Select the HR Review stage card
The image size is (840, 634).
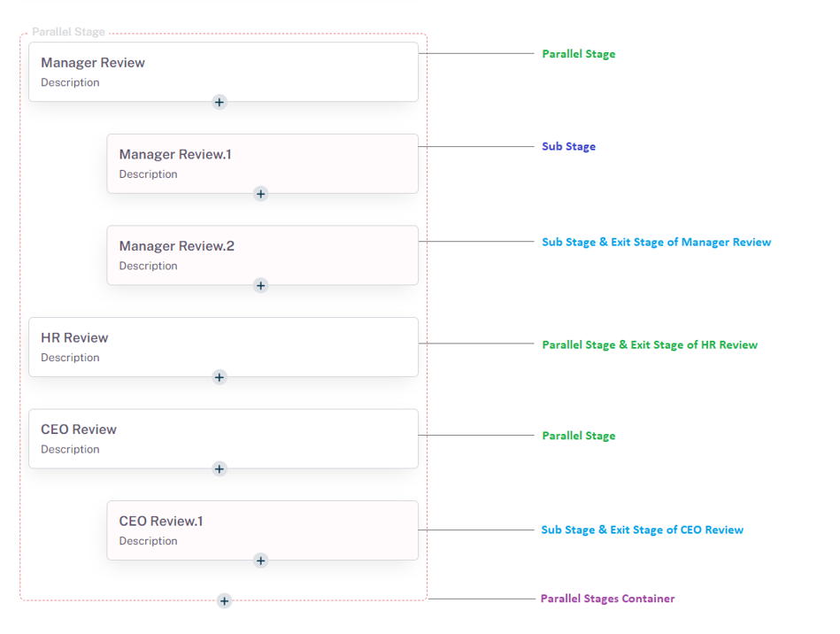pyautogui.click(x=223, y=346)
